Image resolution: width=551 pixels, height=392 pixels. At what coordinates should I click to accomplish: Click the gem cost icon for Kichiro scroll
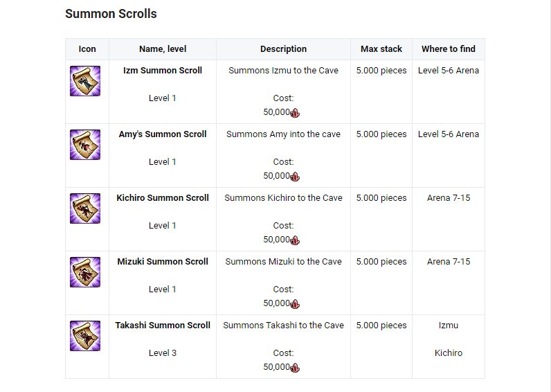(295, 240)
